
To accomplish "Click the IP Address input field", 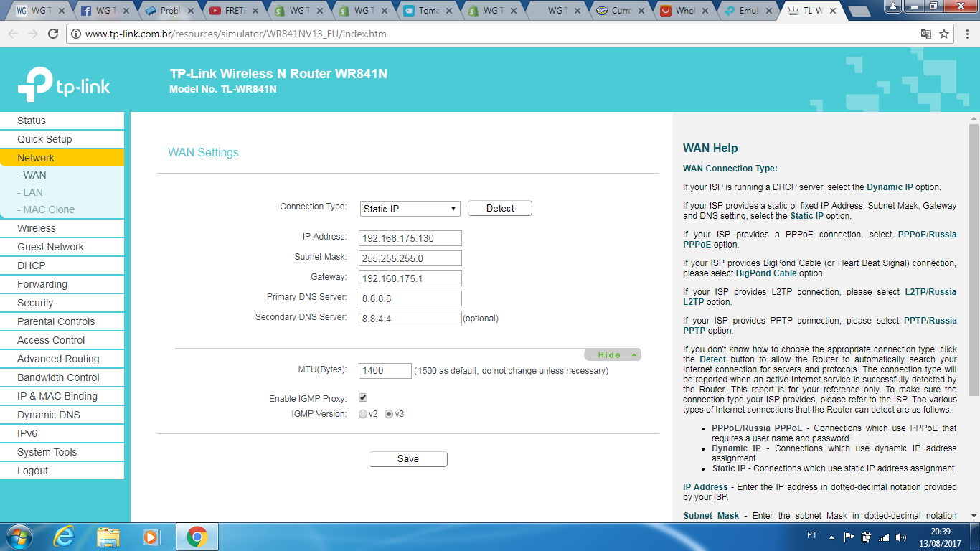I will click(410, 238).
